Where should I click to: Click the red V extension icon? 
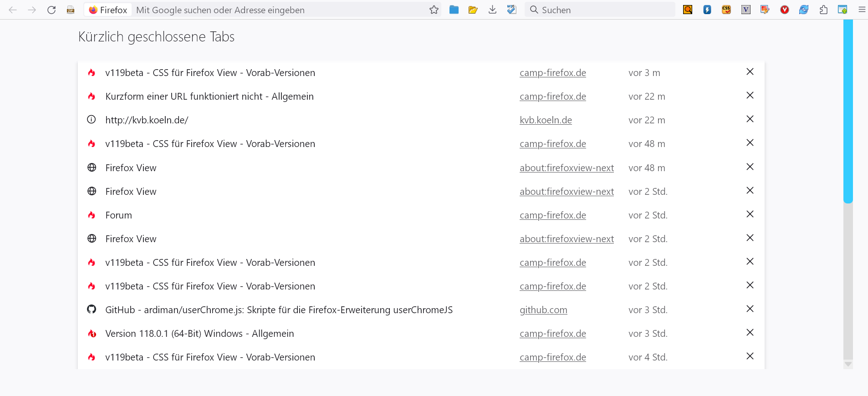pyautogui.click(x=784, y=10)
